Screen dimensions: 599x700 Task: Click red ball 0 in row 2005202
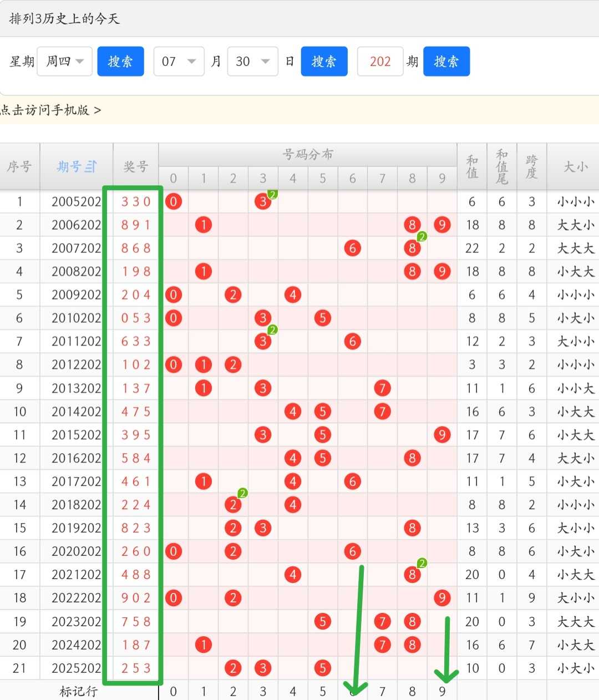(x=174, y=201)
